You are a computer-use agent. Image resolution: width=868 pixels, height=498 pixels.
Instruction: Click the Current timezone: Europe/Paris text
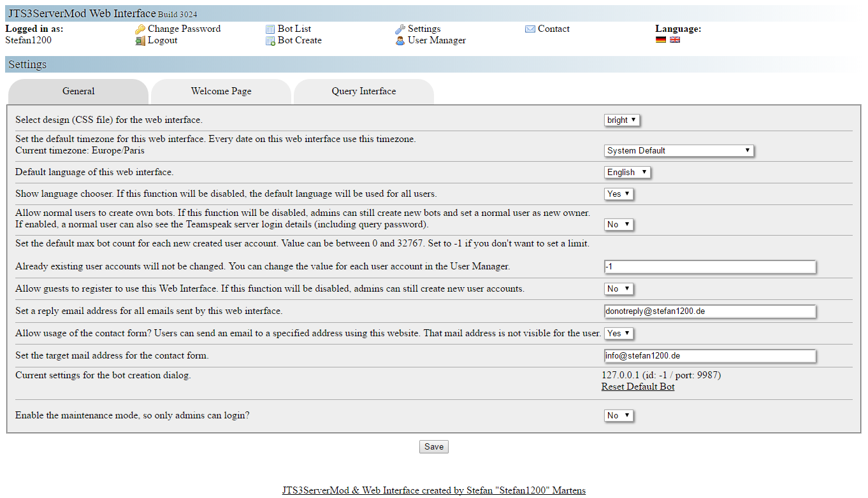pos(80,150)
